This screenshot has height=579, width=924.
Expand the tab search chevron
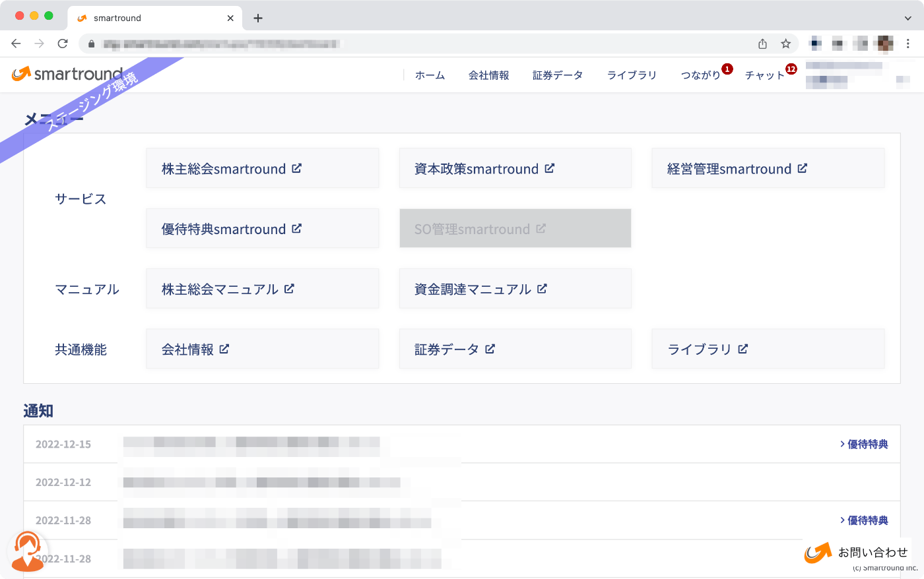point(908,18)
